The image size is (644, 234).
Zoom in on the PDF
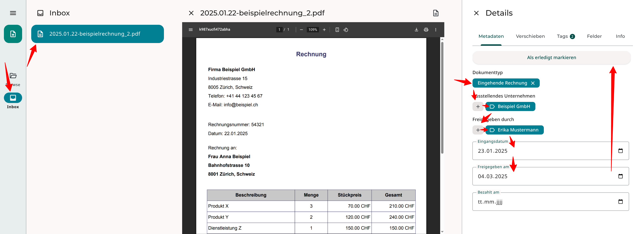(x=324, y=30)
